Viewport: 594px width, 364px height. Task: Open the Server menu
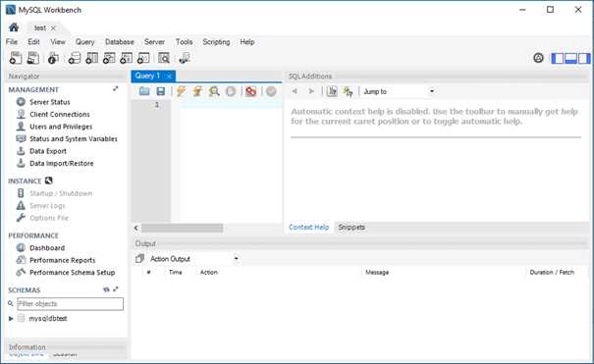click(x=154, y=42)
